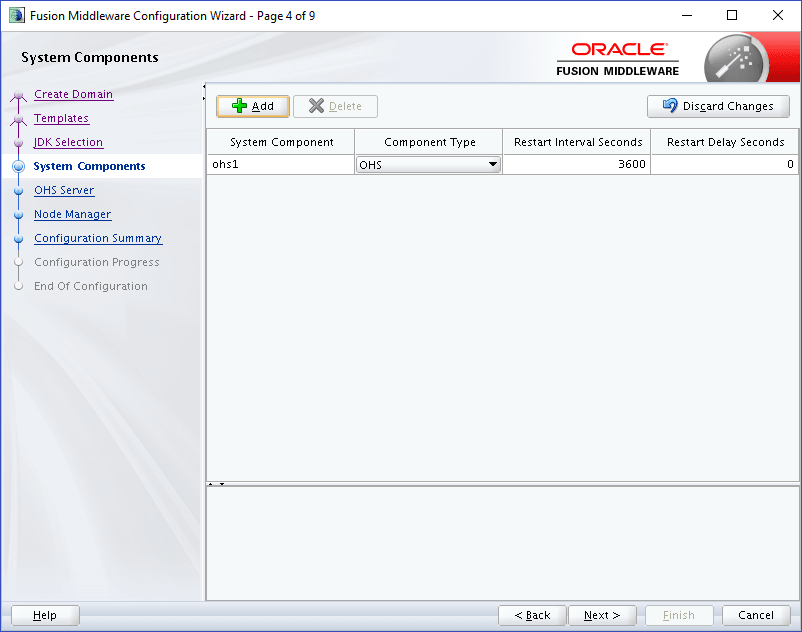Open the Component Type OHS dropdown

[428, 165]
